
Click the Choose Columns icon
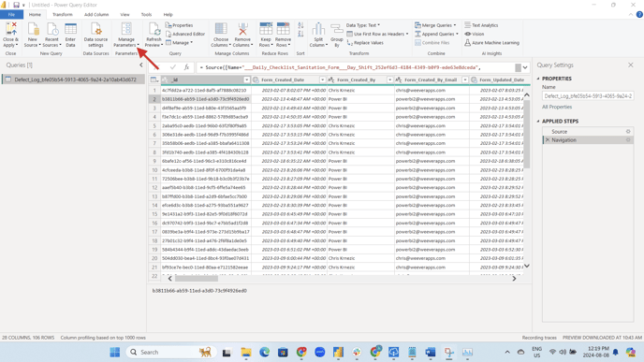[221, 29]
